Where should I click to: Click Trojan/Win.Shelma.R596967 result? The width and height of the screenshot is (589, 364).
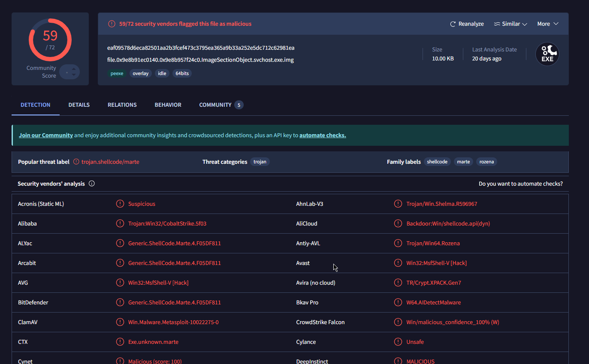point(442,204)
